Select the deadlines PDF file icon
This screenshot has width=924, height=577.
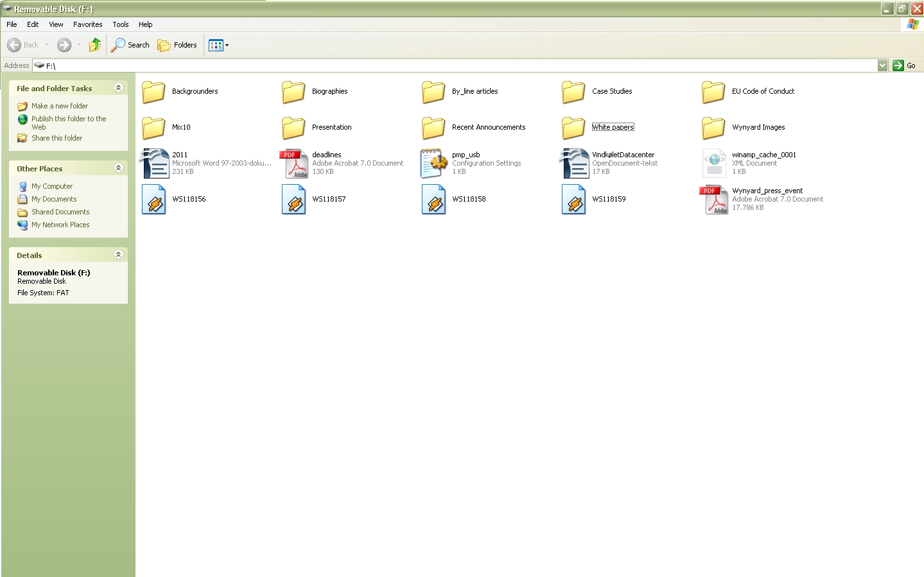[294, 163]
